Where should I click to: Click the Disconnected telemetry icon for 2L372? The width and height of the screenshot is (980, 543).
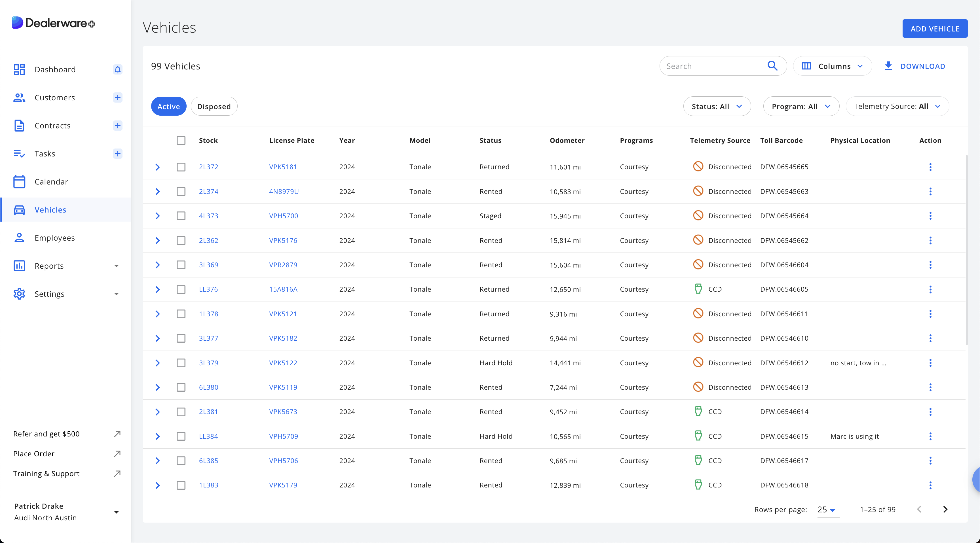[698, 167]
